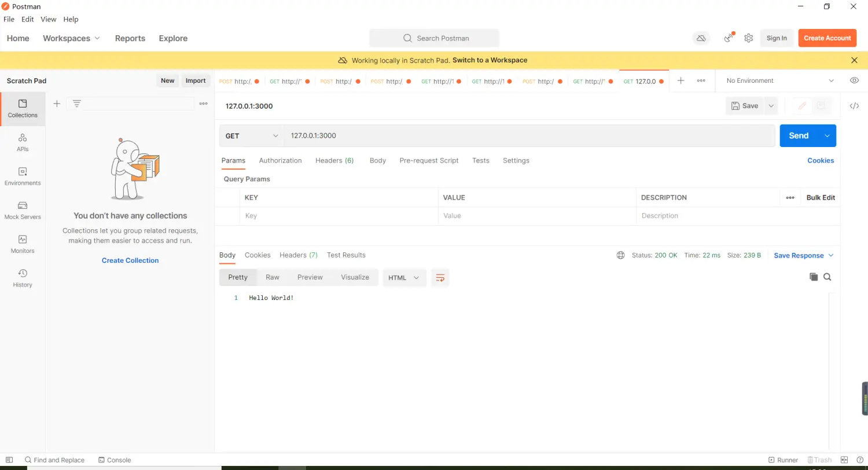Switch to the Headers (6) request tab
The height and width of the screenshot is (470, 868).
click(334, 160)
